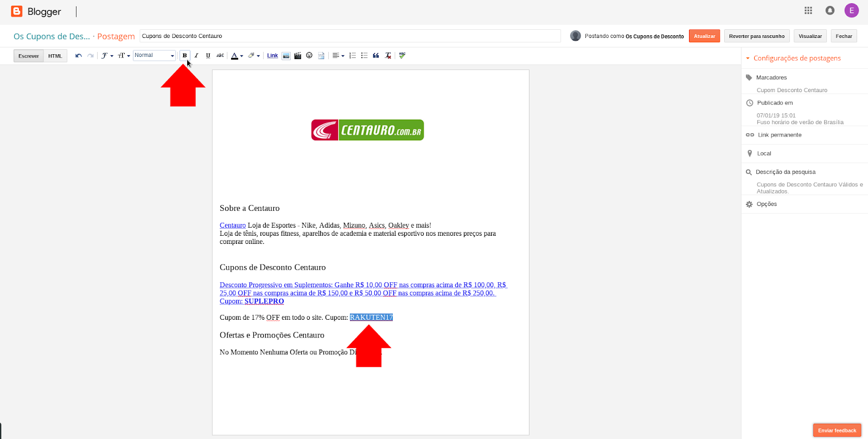Go to the Os Cupons de Des... blog

(52, 36)
